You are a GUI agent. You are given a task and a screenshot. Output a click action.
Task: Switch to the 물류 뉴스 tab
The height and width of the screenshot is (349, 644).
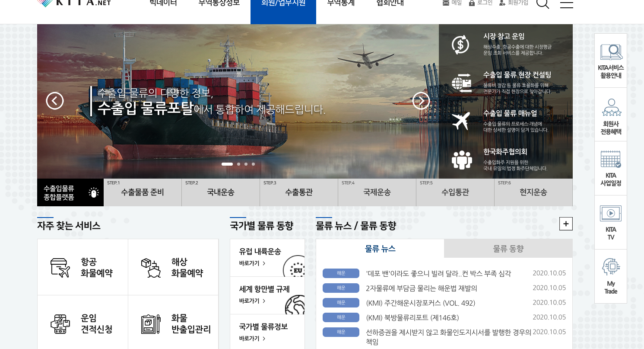(380, 249)
